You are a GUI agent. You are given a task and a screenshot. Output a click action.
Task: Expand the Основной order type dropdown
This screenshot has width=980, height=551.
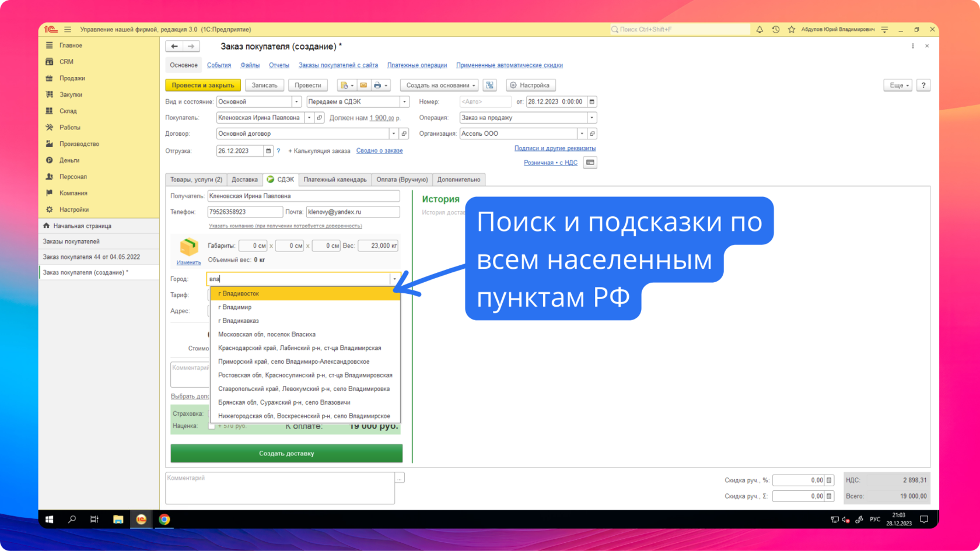(296, 101)
